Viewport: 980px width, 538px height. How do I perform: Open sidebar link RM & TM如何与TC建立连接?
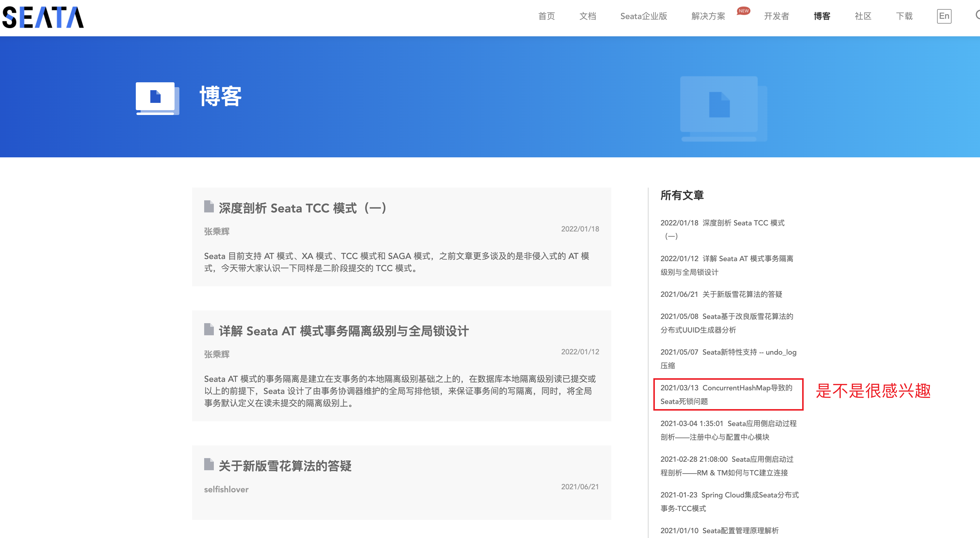[727, 466]
